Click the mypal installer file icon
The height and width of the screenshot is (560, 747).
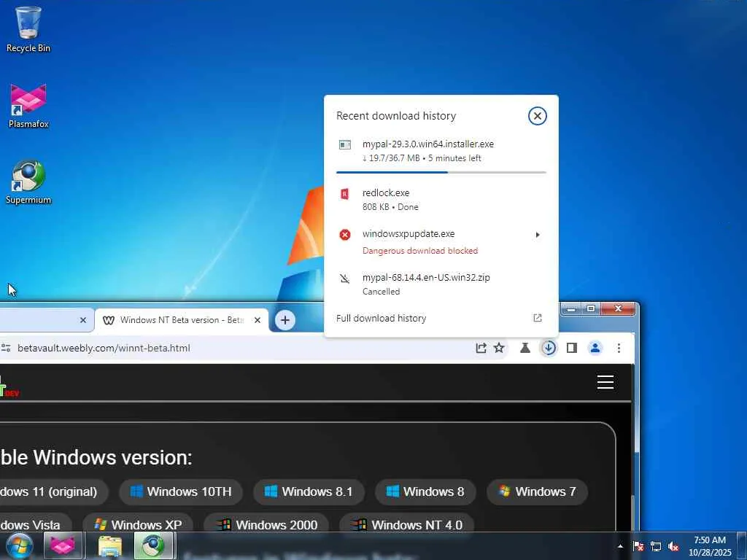pyautogui.click(x=345, y=144)
